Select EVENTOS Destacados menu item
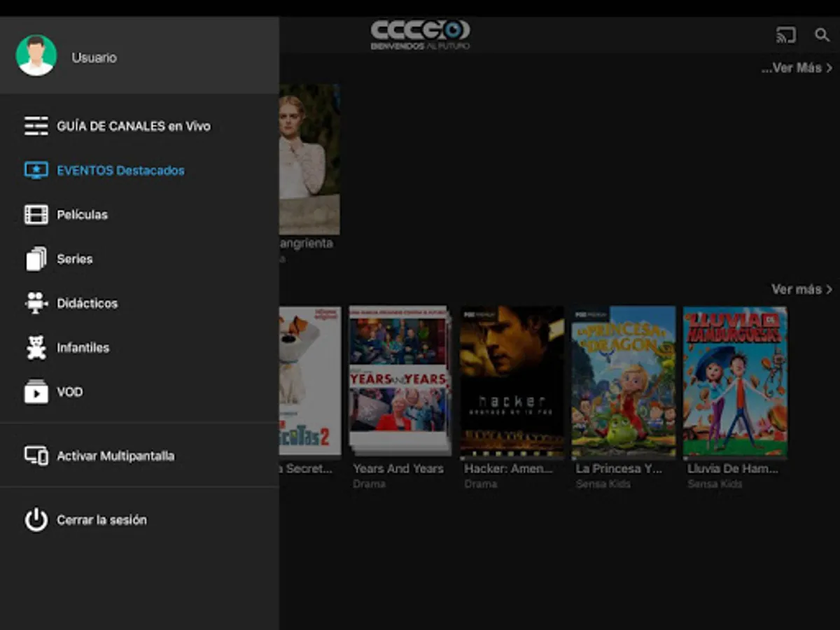The image size is (840, 630). click(x=120, y=171)
